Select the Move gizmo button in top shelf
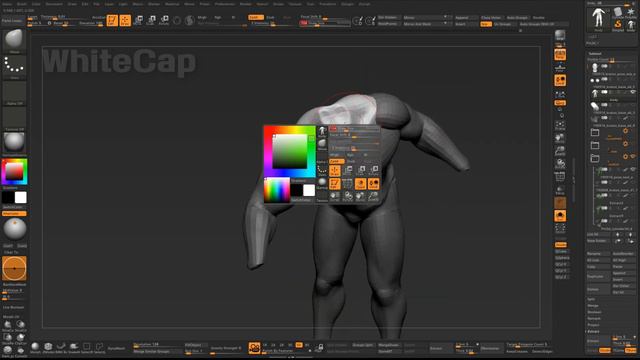The width and height of the screenshot is (640, 360). pos(138,20)
